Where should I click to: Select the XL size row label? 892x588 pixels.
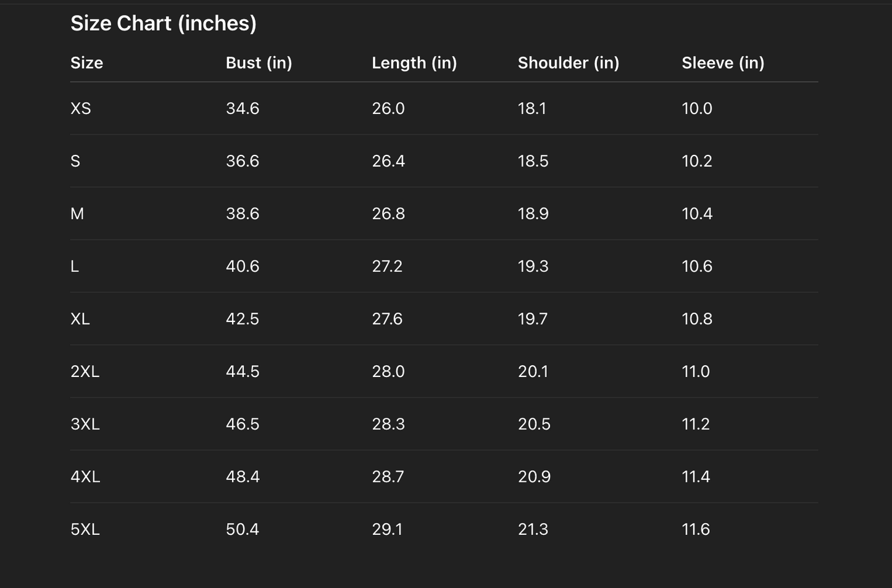tap(80, 319)
